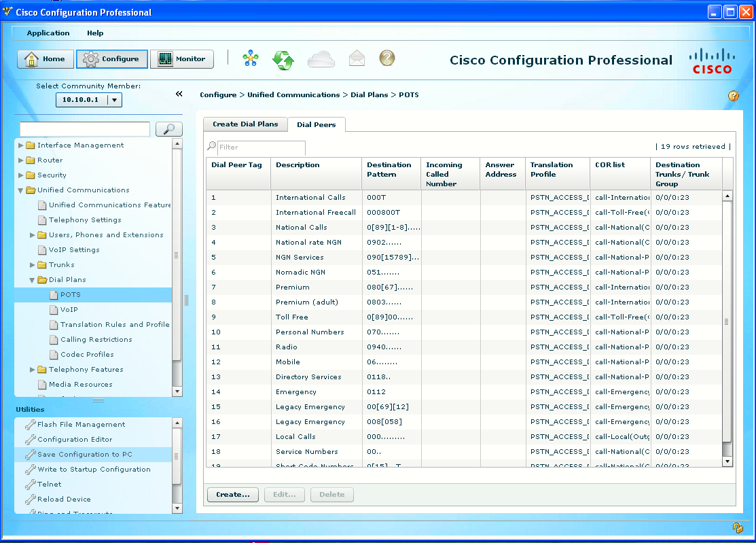The image size is (756, 543).
Task: Collapse the Dial Plans folder
Action: click(x=33, y=280)
